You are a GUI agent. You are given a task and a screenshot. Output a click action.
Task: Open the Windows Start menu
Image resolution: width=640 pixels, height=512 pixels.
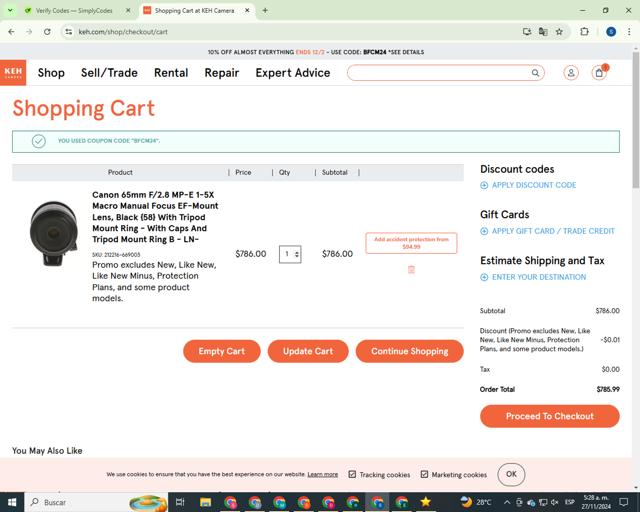tap(12, 502)
